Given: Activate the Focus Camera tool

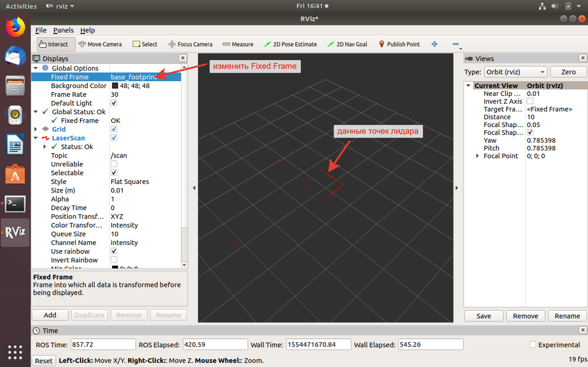Looking at the screenshot, I should click(x=190, y=44).
